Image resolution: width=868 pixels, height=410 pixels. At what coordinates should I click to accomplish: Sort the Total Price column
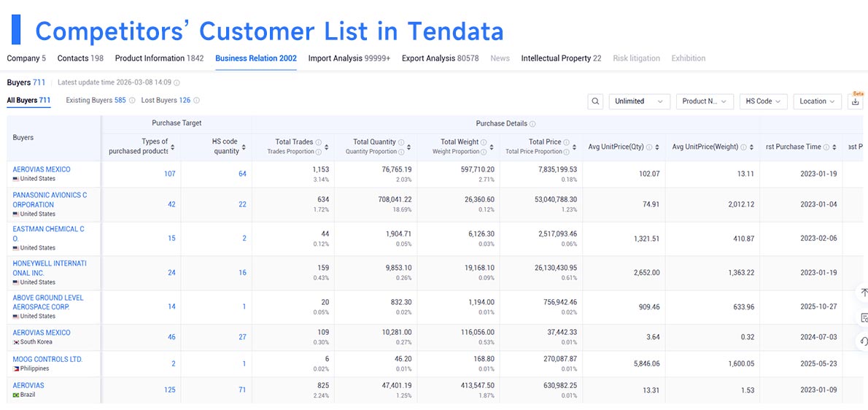575,147
